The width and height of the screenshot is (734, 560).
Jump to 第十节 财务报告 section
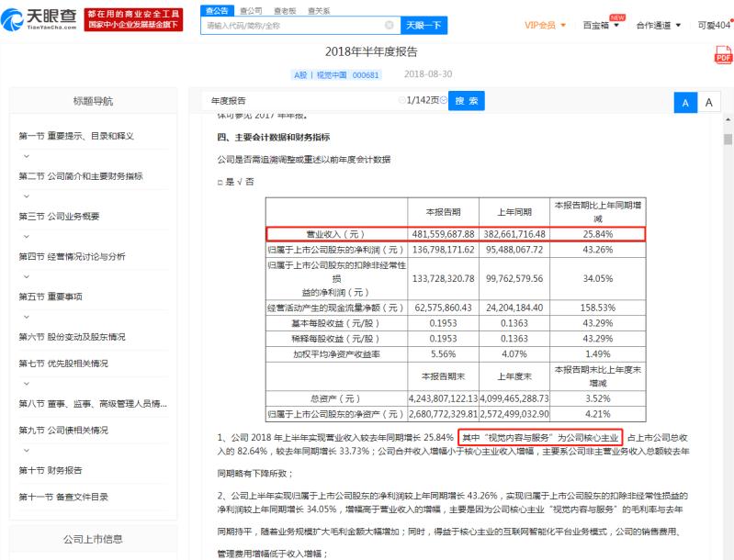(x=51, y=470)
